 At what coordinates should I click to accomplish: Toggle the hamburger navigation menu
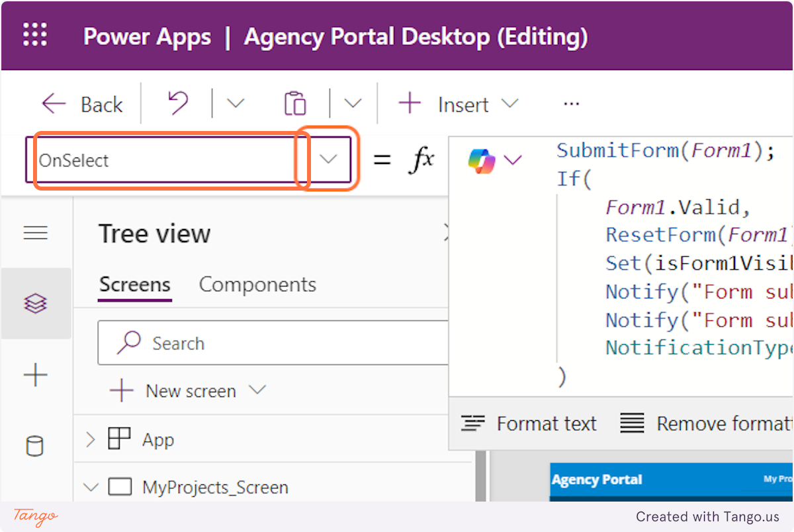36,233
